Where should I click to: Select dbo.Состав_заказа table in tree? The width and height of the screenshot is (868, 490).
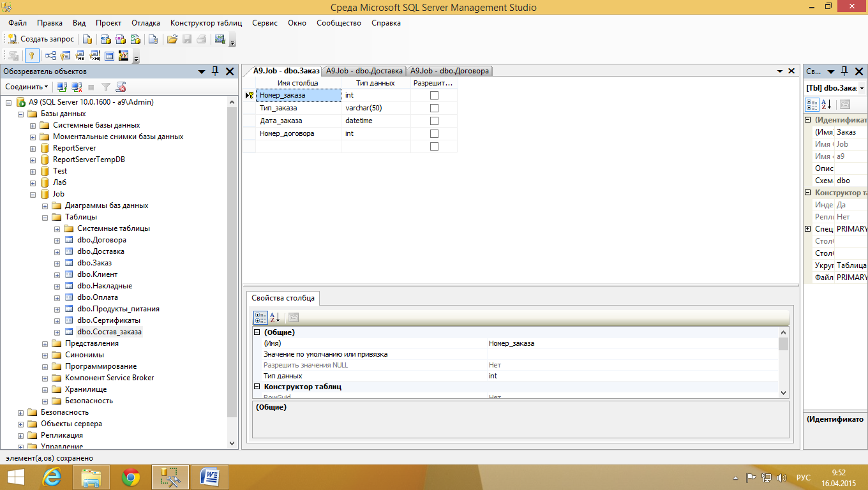pyautogui.click(x=110, y=332)
